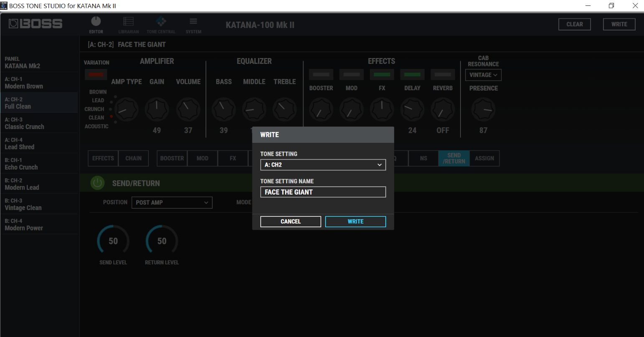
Task: Toggle the Mod effect switch
Action: click(351, 75)
